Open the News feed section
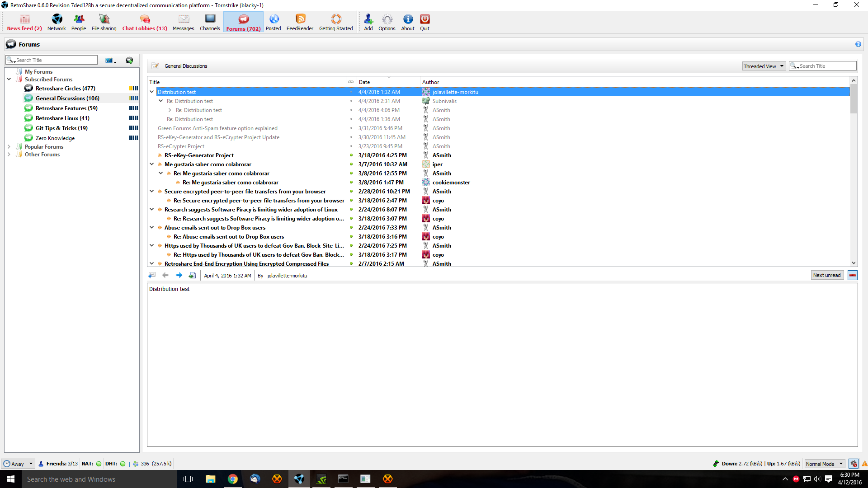 [24, 22]
